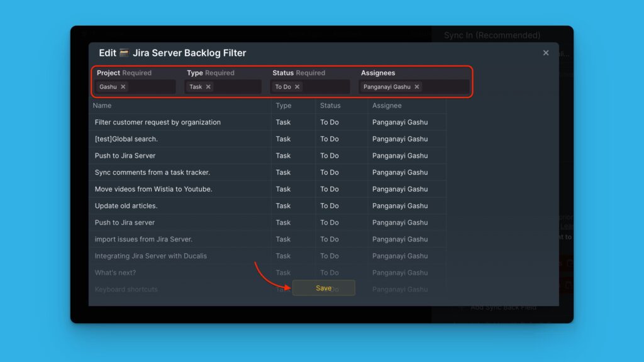This screenshot has height=362, width=644.
Task: Select the '[test]Global search.' issue
Action: click(267, 139)
